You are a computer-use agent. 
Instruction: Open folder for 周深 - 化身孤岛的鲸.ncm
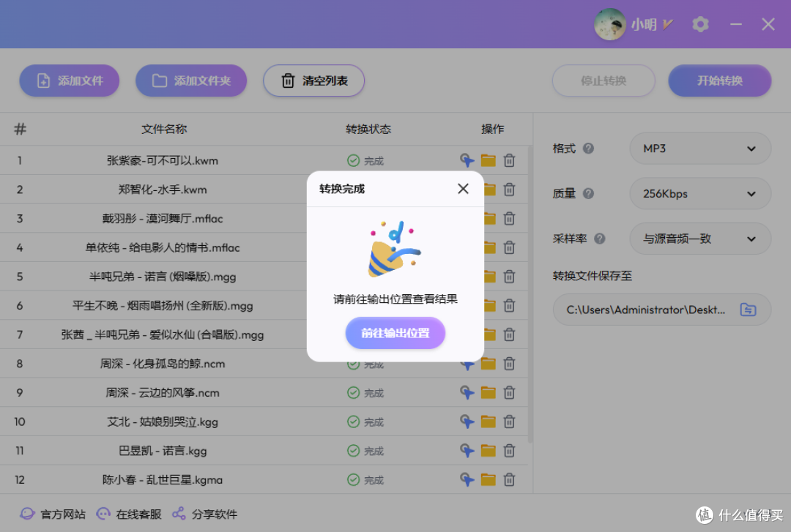[488, 364]
